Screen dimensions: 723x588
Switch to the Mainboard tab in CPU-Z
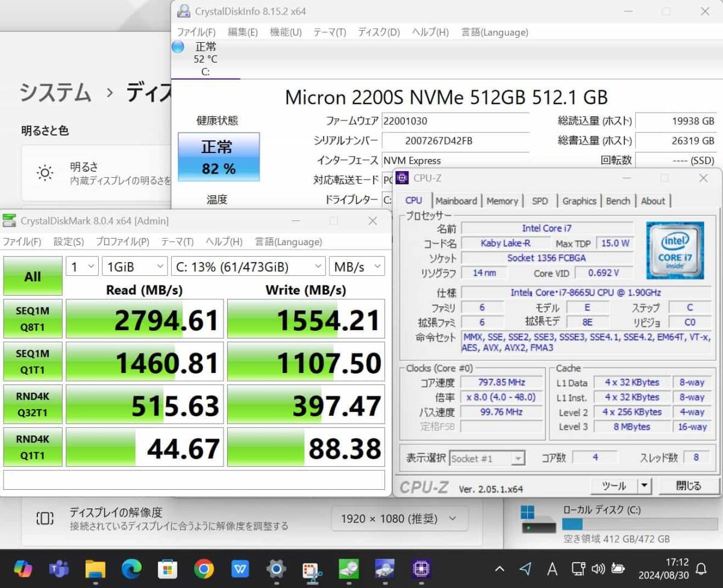point(456,201)
